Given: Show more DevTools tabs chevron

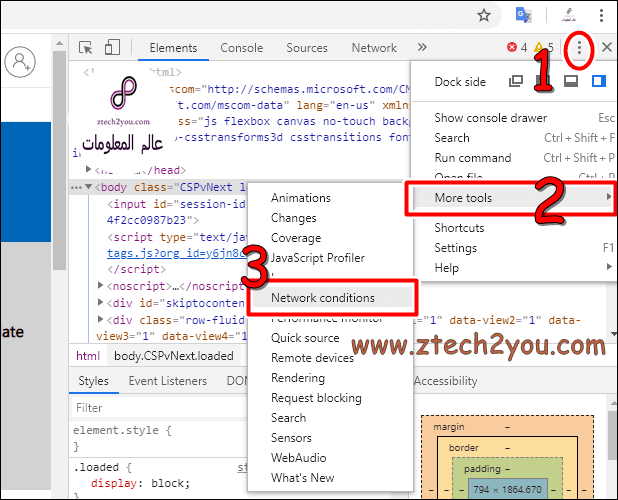Looking at the screenshot, I should (x=422, y=47).
